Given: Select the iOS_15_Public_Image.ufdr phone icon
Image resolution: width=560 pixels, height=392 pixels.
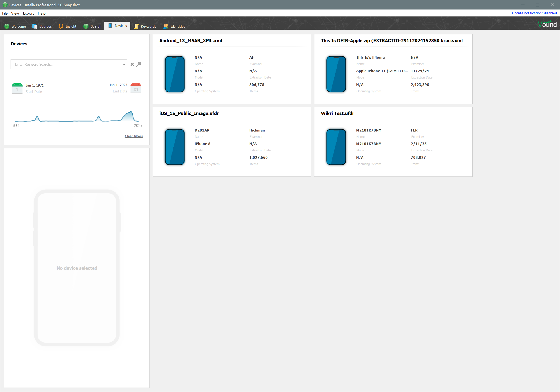Looking at the screenshot, I should [175, 147].
